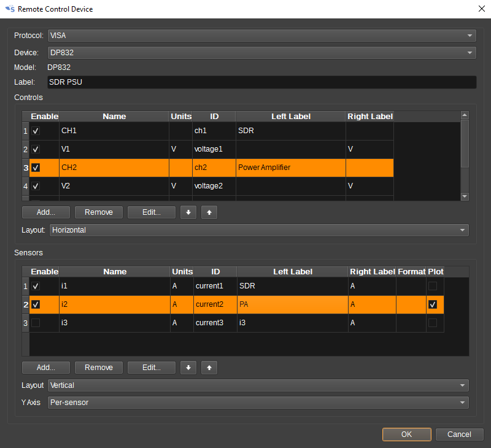Screen dimensions: 491x448
Task: Enable the i3 sensor checkbox
Action: (36, 323)
